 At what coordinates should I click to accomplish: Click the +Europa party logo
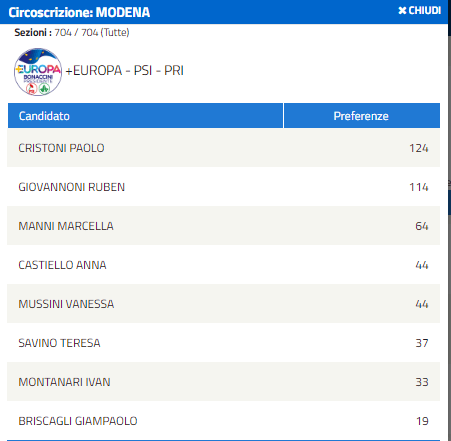(38, 72)
